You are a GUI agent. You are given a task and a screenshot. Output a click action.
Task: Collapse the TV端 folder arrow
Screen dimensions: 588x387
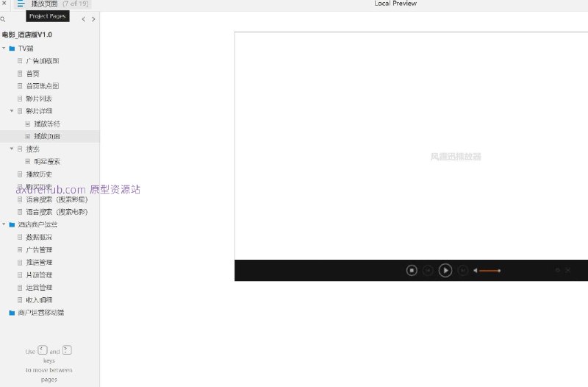[4, 48]
